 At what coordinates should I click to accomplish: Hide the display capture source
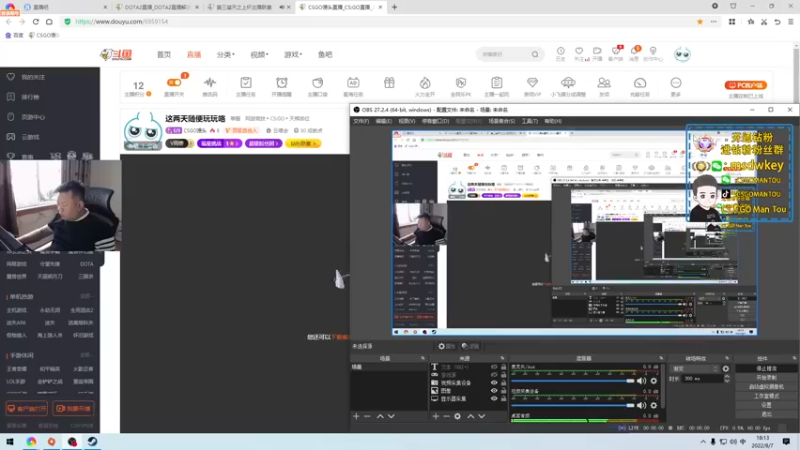click(x=494, y=398)
